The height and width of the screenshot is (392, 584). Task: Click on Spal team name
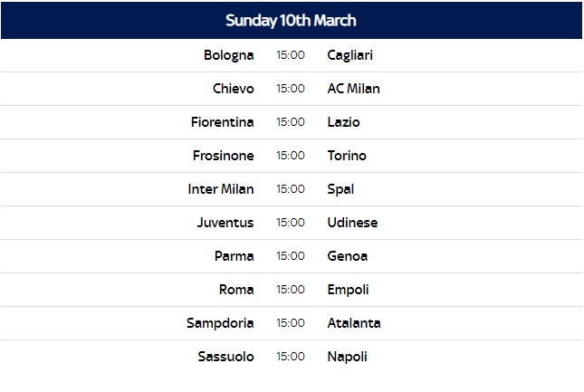click(x=340, y=189)
